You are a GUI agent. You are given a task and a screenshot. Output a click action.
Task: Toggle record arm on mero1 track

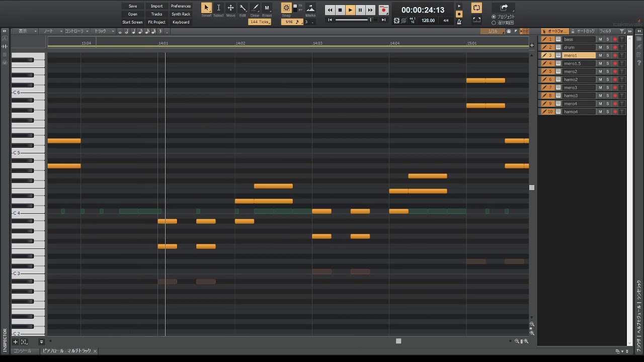point(615,55)
